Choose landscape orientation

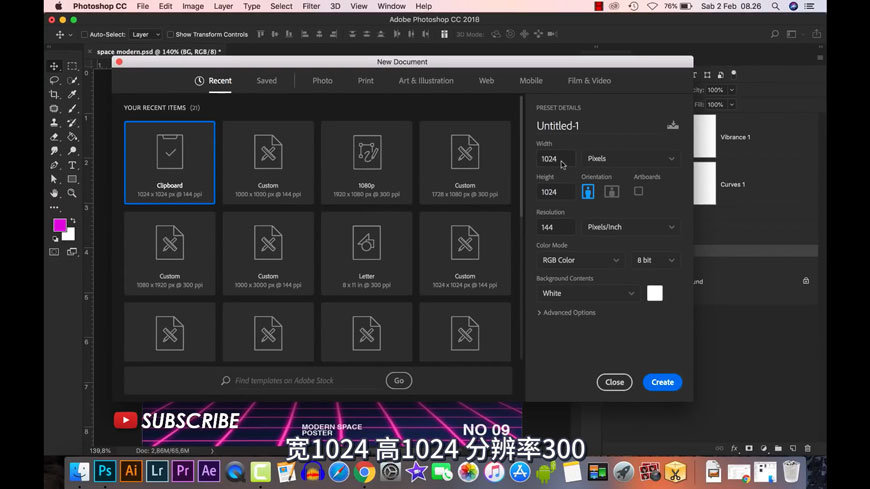[x=611, y=191]
